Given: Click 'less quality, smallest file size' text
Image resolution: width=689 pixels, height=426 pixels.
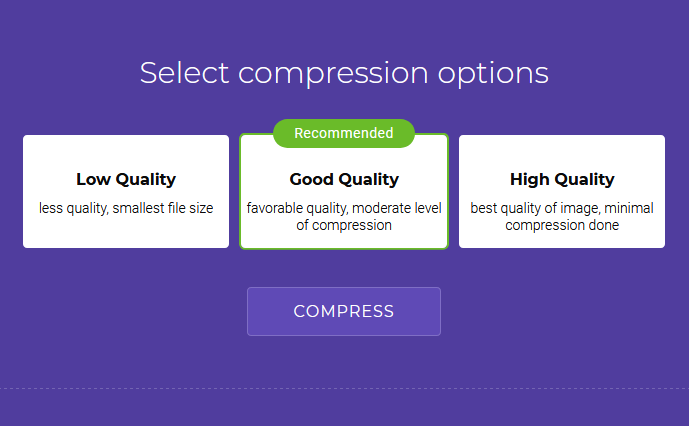Looking at the screenshot, I should [x=126, y=208].
